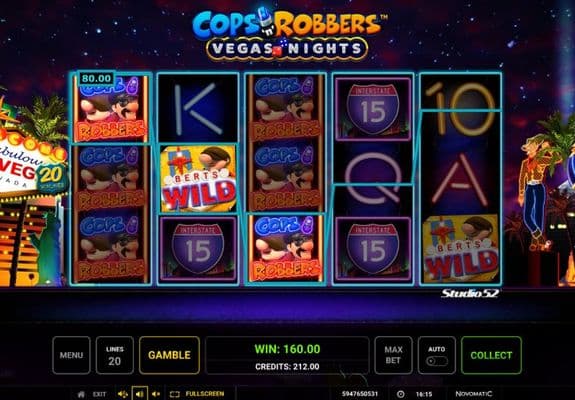The height and width of the screenshot is (400, 575).
Task: Click the Berts Wild symbol on reel two
Action: pyautogui.click(x=198, y=179)
